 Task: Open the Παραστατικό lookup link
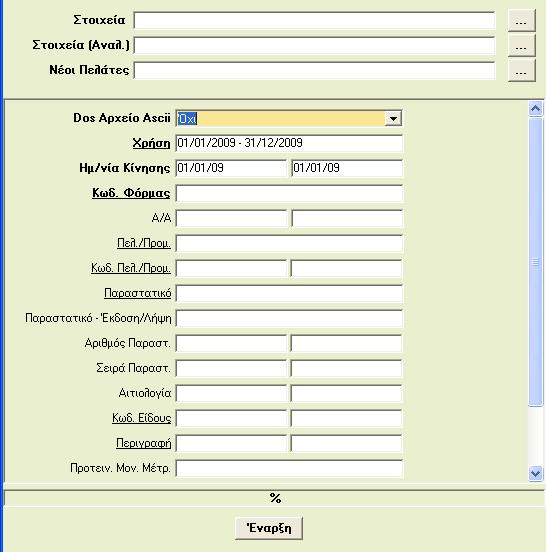pyautogui.click(x=137, y=293)
